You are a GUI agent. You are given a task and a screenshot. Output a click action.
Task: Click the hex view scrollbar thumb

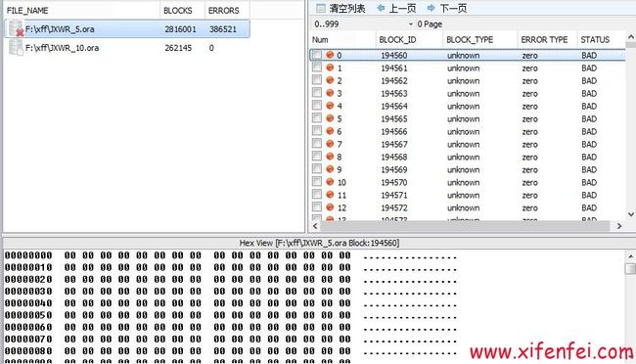point(630,269)
